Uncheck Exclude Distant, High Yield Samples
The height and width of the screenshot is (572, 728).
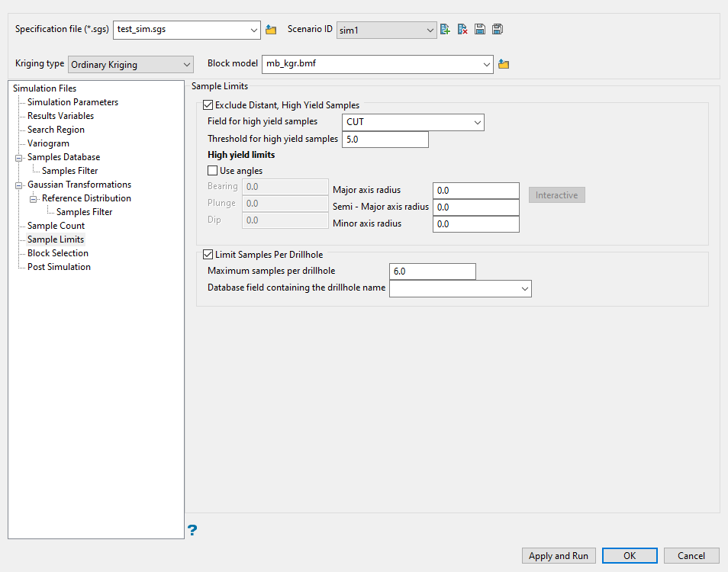(x=208, y=105)
